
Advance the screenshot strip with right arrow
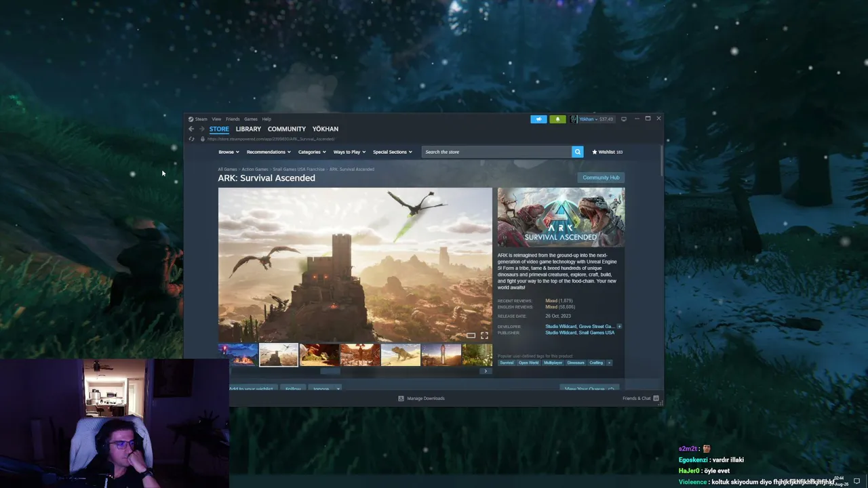point(485,371)
